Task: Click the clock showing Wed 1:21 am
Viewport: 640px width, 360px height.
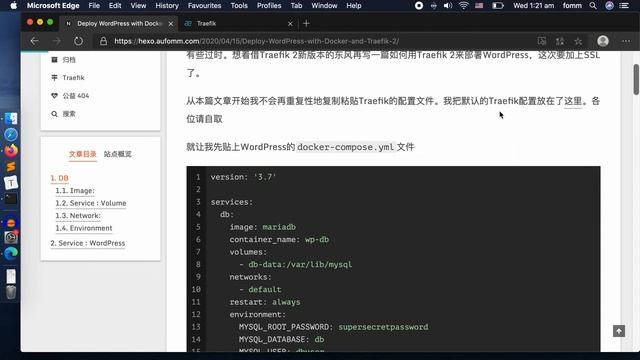Action: 533,6
